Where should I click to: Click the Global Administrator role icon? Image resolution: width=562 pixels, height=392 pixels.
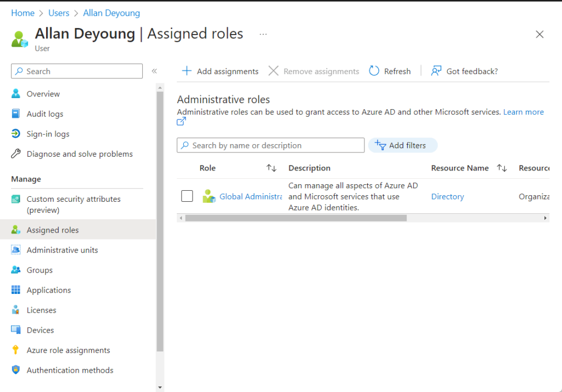209,196
